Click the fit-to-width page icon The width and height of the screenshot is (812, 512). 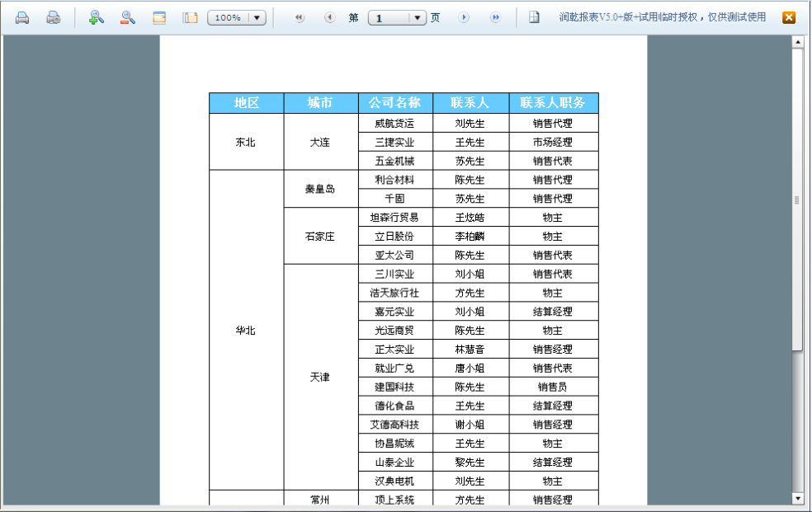click(x=159, y=18)
